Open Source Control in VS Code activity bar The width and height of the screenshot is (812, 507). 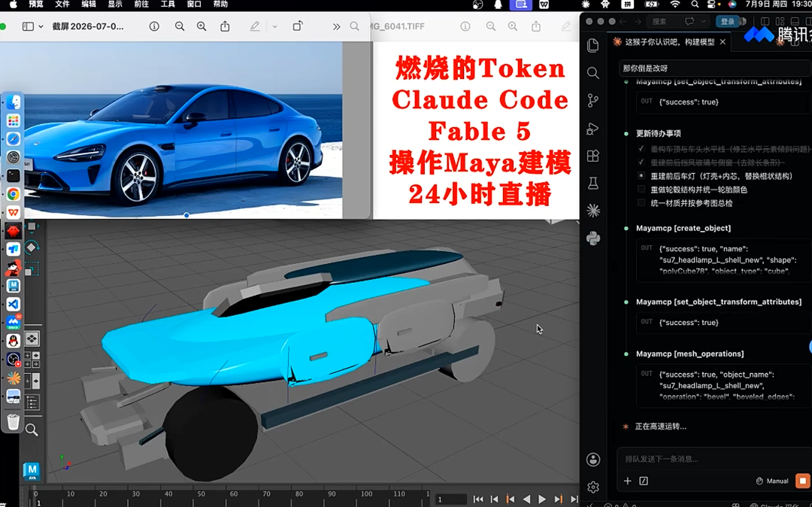coord(593,101)
